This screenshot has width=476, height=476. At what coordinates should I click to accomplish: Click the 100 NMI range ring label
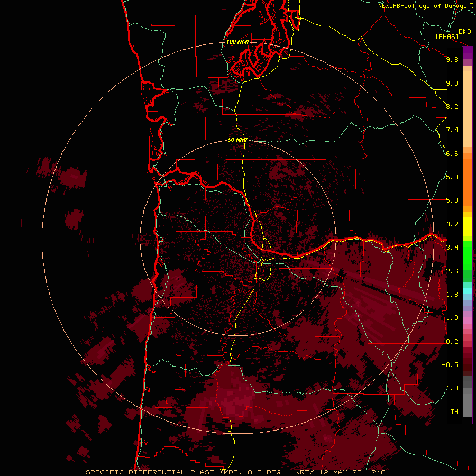(237, 42)
